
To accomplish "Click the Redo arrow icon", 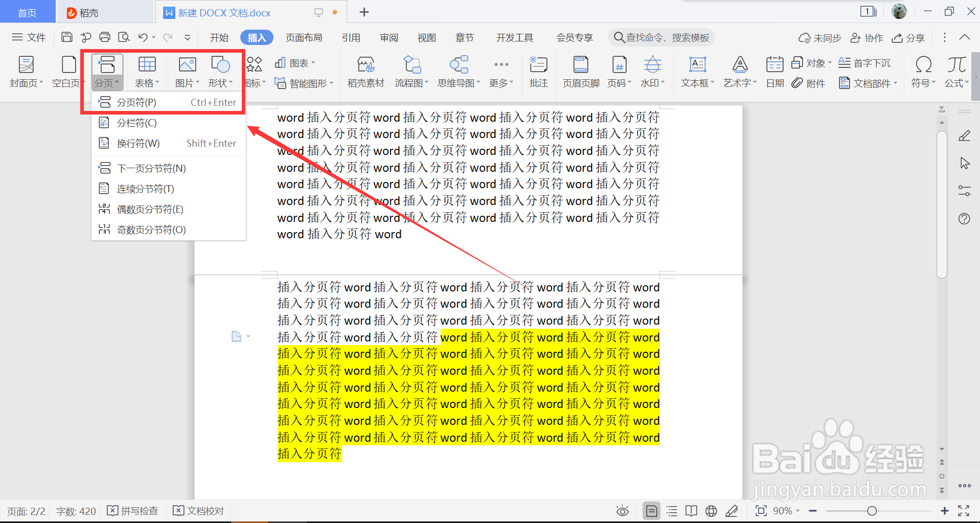I will click(x=167, y=37).
